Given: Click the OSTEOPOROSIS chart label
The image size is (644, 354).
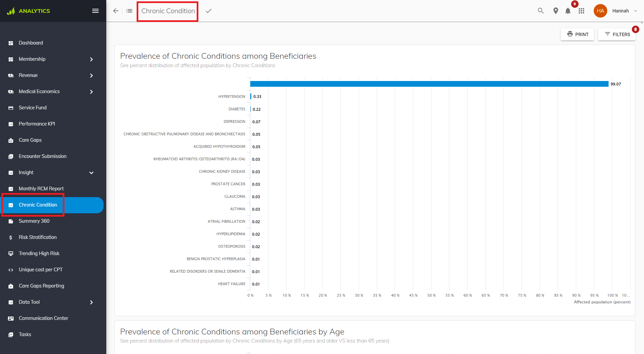Looking at the screenshot, I should tap(232, 246).
